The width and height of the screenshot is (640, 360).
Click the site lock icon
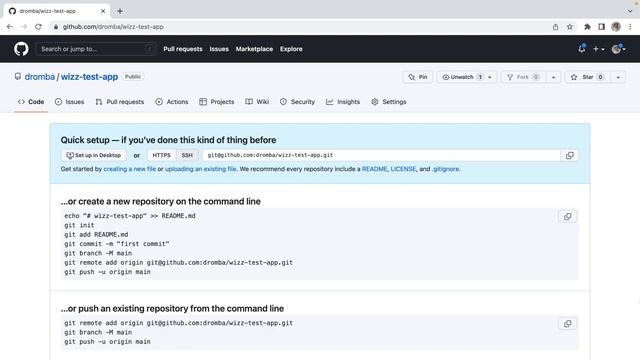pyautogui.click(x=56, y=27)
